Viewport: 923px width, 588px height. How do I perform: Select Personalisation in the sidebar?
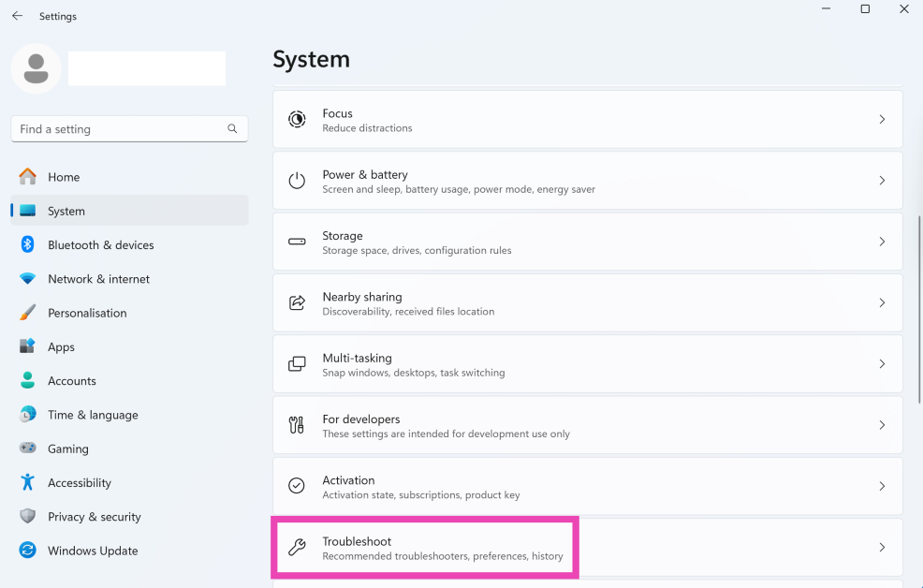click(x=87, y=314)
